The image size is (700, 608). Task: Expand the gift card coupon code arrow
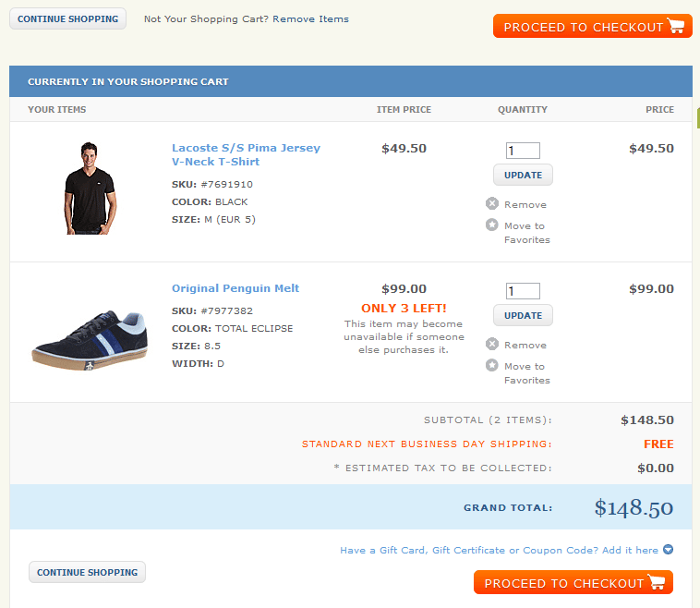(668, 550)
